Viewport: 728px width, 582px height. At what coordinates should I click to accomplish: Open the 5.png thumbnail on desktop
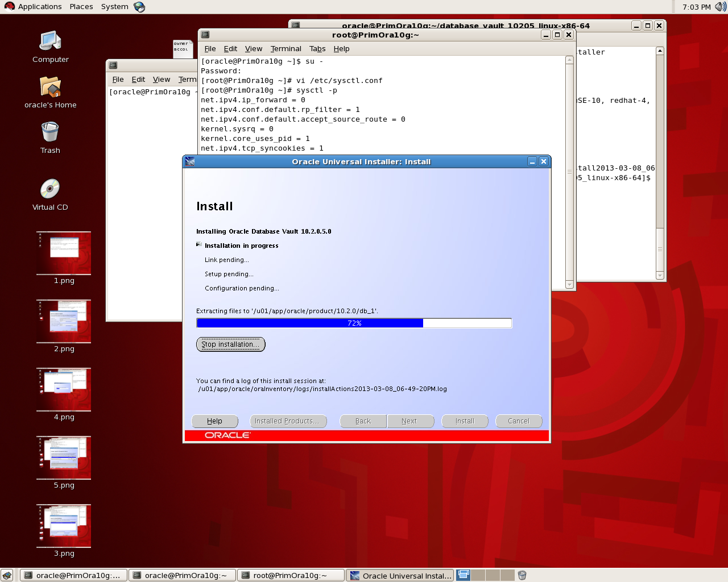(64, 458)
